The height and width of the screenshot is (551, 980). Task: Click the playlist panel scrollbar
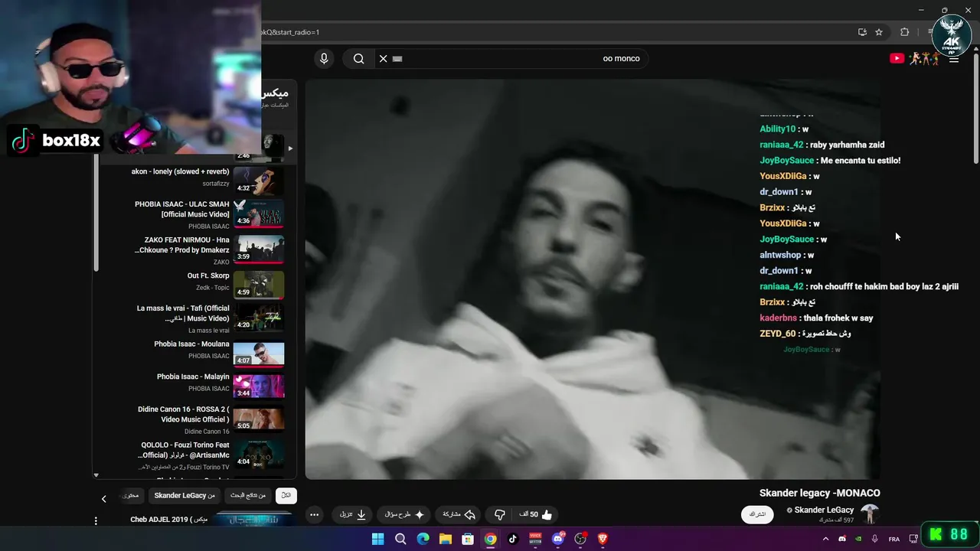click(96, 213)
